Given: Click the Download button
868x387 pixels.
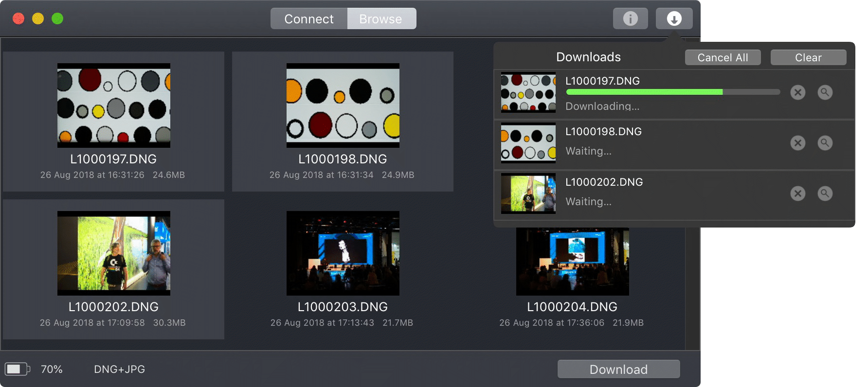Looking at the screenshot, I should pyautogui.click(x=618, y=369).
